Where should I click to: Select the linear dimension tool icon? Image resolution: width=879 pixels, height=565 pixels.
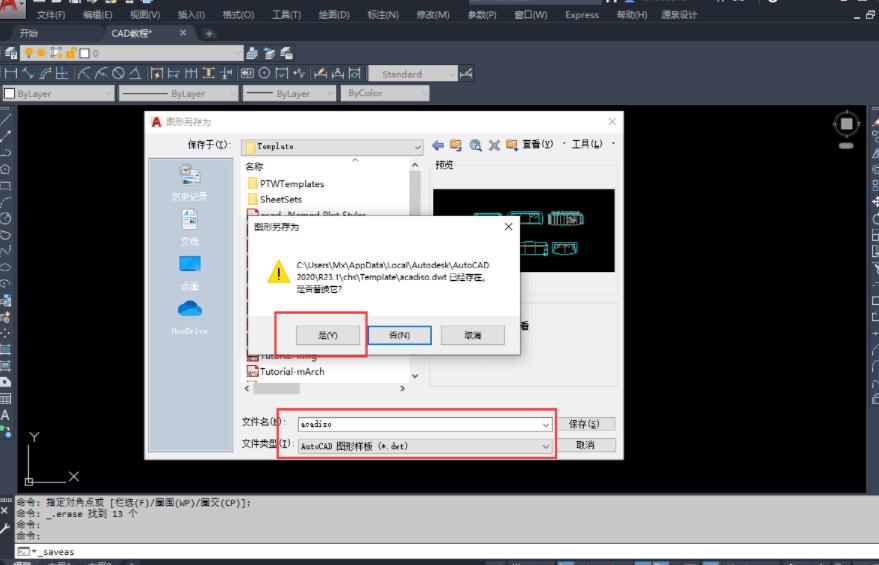click(11, 73)
